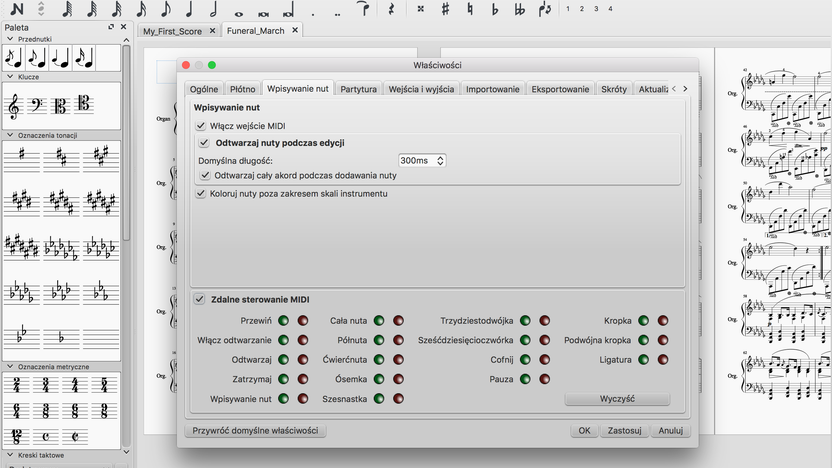Image resolution: width=832 pixels, height=468 pixels.
Task: Apply double sharp accidental from toolbar
Action: point(421,8)
